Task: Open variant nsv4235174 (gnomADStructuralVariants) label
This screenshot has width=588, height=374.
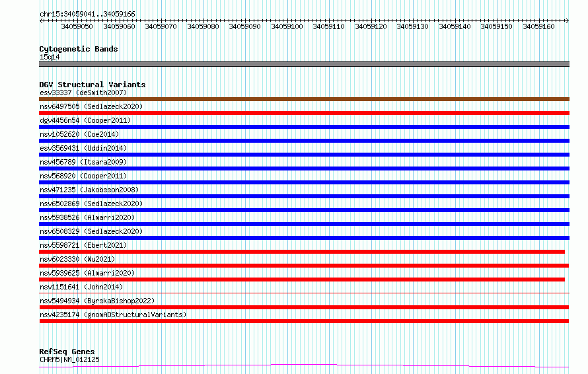Action: pos(113,315)
